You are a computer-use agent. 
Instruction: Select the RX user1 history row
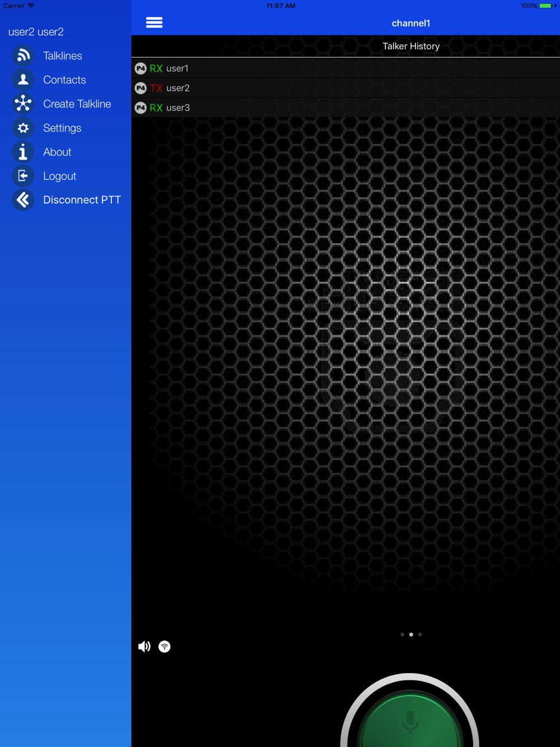(346, 68)
